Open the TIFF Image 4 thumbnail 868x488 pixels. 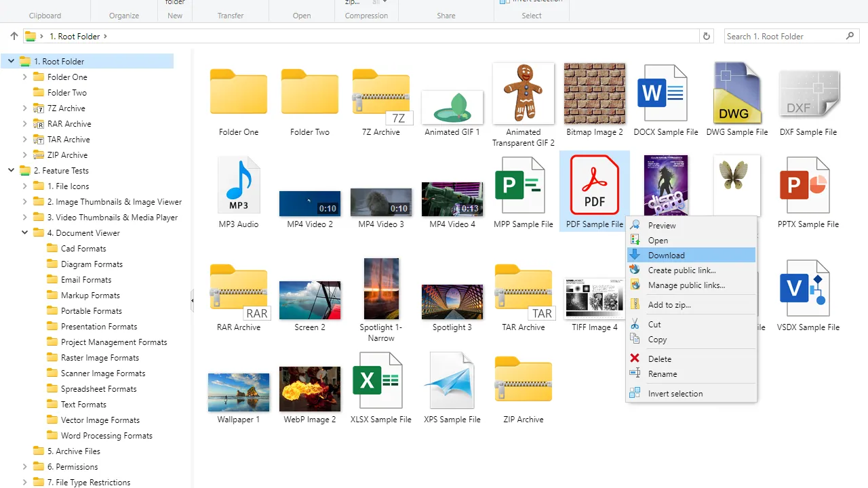click(595, 298)
